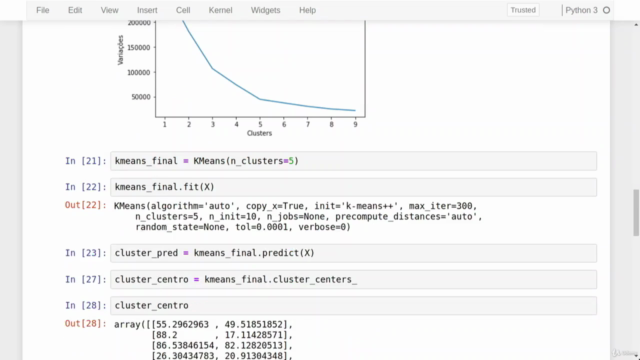The image size is (640, 360).
Task: Click the Out[28] prompt label
Action: tap(86, 324)
